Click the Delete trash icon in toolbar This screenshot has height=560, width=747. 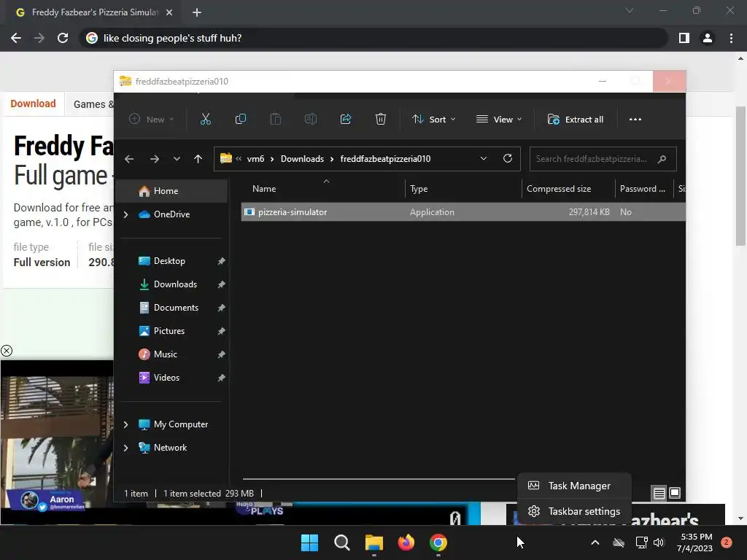(380, 119)
